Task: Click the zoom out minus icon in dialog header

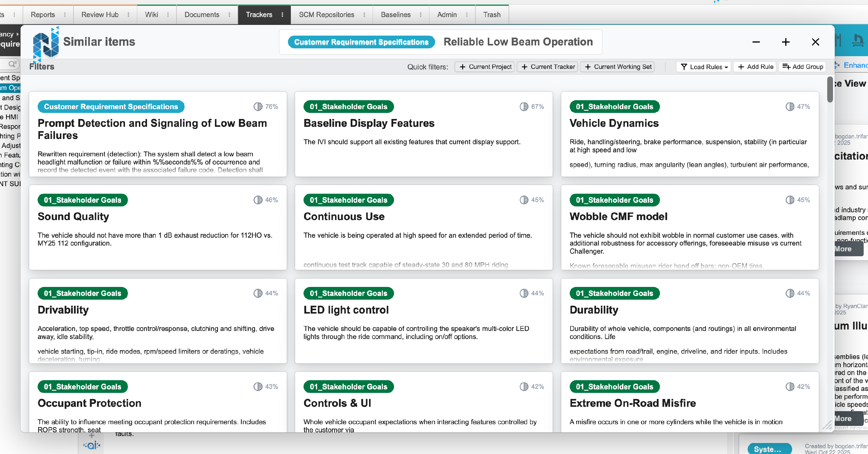Action: (756, 42)
